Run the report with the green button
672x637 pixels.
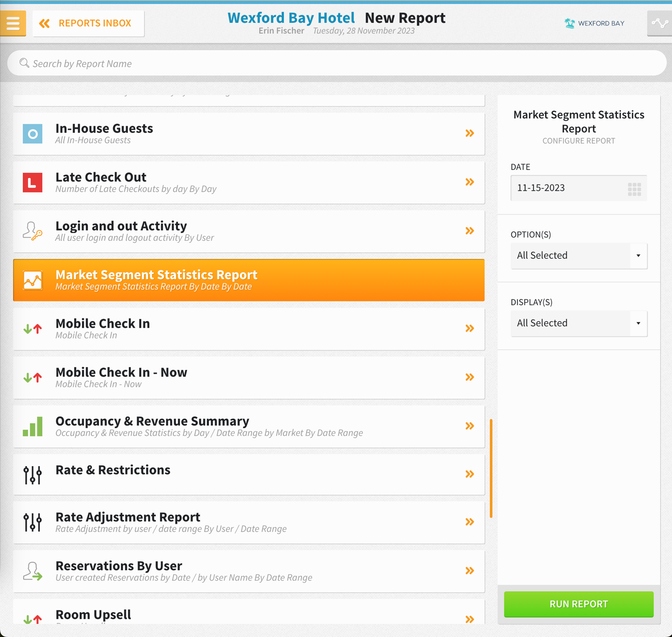(579, 604)
